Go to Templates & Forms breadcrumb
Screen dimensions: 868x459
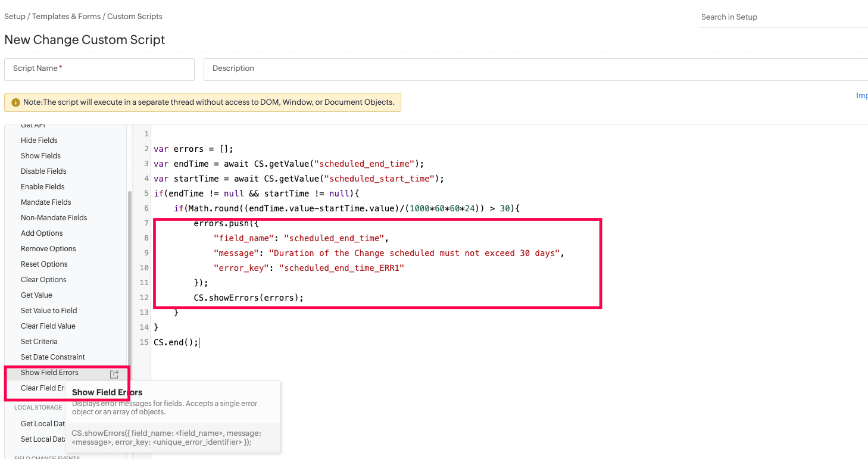66,16
